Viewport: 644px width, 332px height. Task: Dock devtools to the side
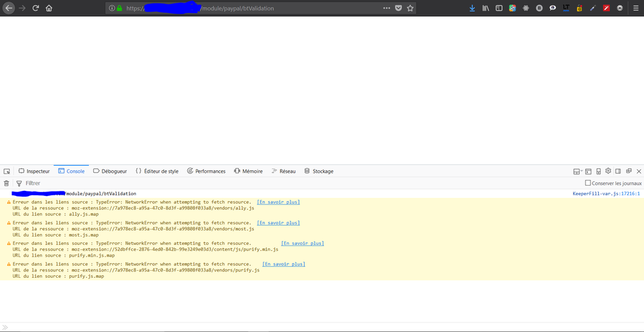click(618, 171)
